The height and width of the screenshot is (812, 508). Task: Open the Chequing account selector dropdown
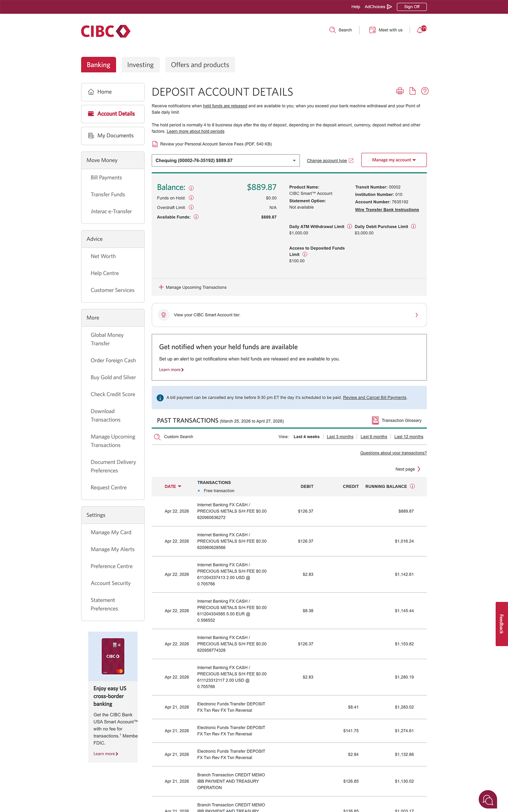226,161
